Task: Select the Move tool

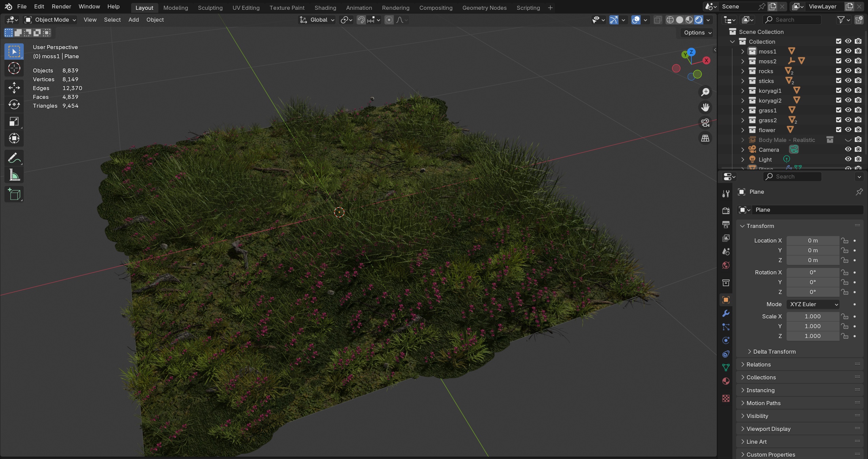Action: [x=14, y=87]
